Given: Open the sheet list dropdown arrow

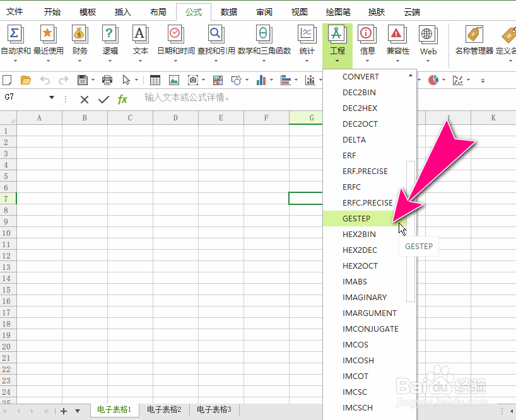Looking at the screenshot, I should 78,411.
